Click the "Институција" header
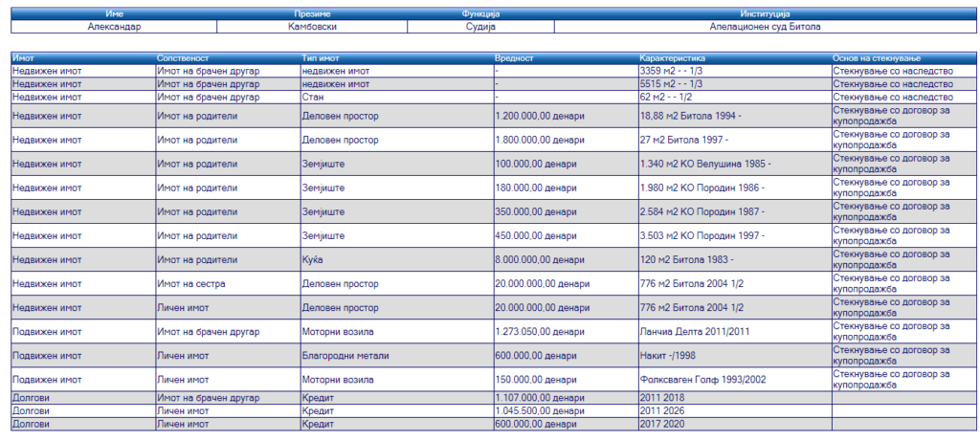Screen dimensions: 980x441 point(763,14)
